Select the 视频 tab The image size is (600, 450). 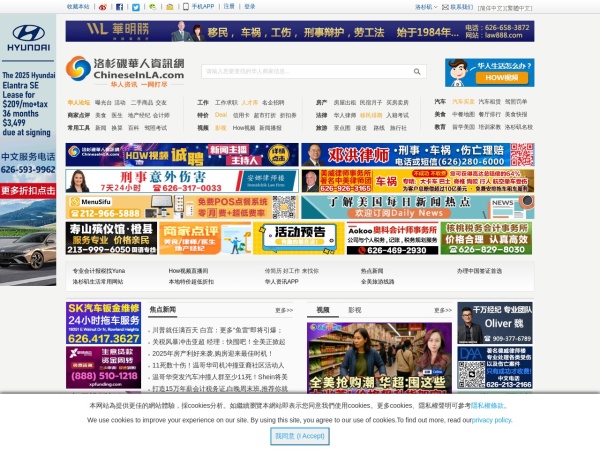pos(323,310)
